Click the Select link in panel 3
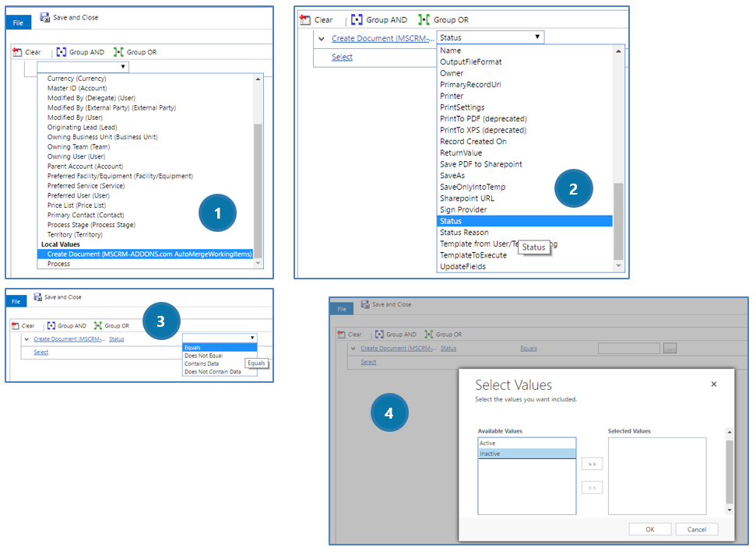756x554 pixels. (x=41, y=352)
